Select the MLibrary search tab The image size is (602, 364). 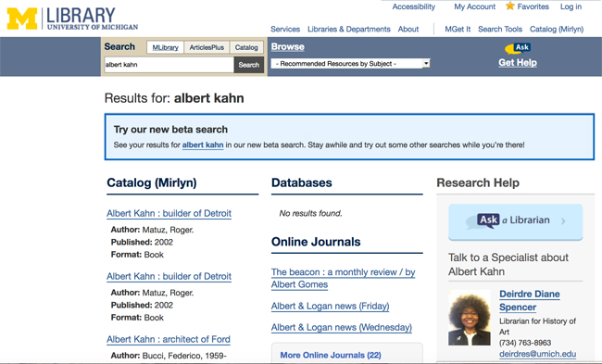[x=165, y=47]
